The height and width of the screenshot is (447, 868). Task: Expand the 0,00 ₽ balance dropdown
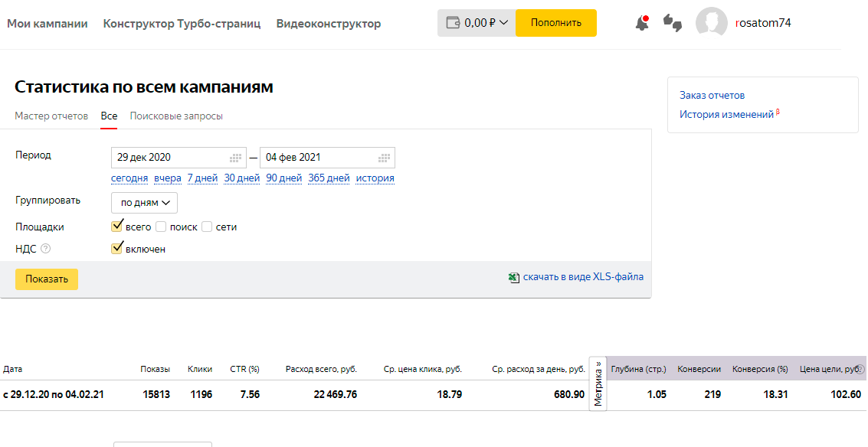503,23
